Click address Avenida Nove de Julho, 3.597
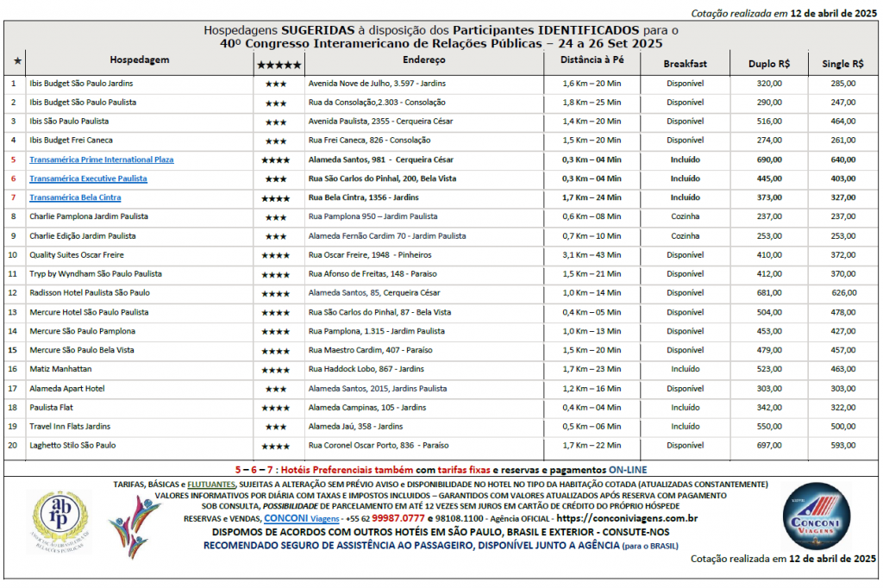Viewport: 883px width, 588px height. (377, 84)
